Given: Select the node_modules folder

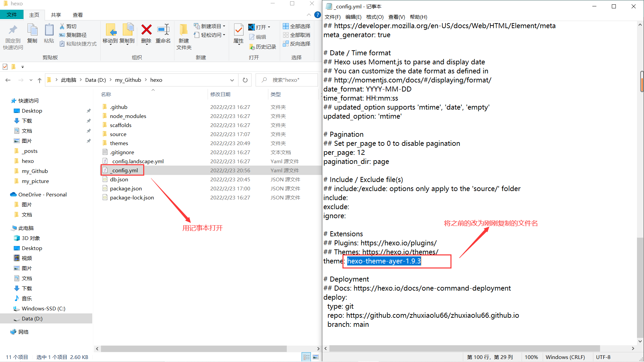Looking at the screenshot, I should point(128,116).
